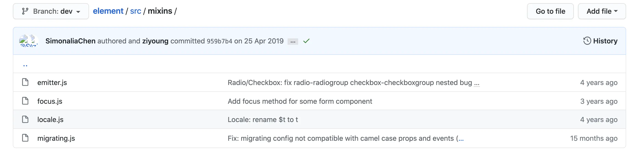Open the migrating.js file
The width and height of the screenshot is (644, 154).
coord(56,138)
